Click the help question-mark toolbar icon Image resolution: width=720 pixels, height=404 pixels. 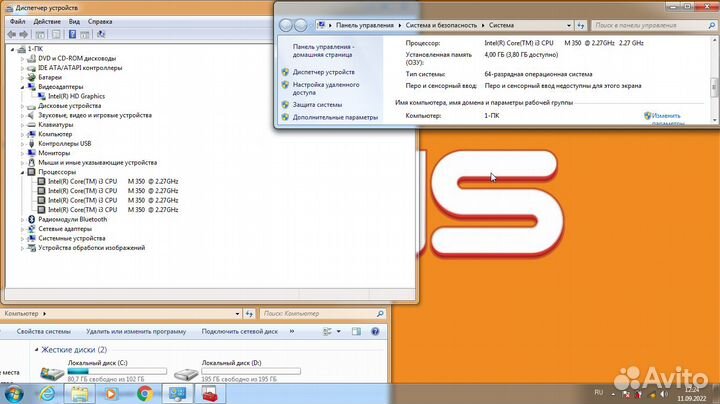click(x=72, y=34)
